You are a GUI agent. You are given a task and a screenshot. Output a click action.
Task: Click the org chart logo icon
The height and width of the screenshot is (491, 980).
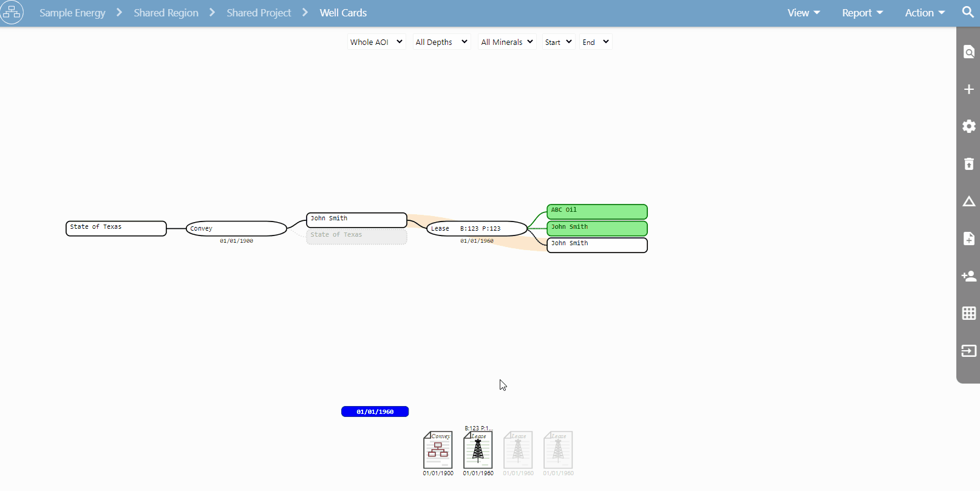point(12,13)
